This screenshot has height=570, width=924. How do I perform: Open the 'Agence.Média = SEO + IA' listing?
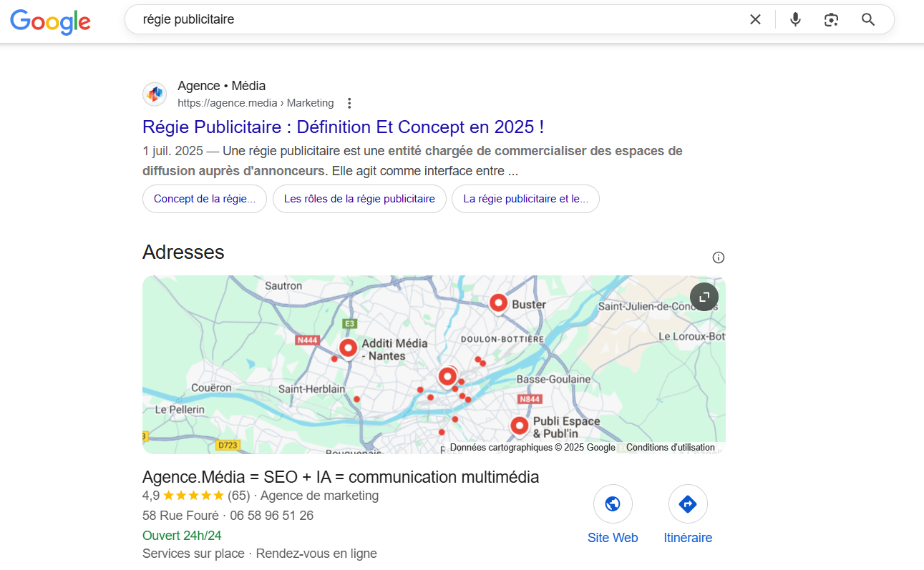point(341,477)
